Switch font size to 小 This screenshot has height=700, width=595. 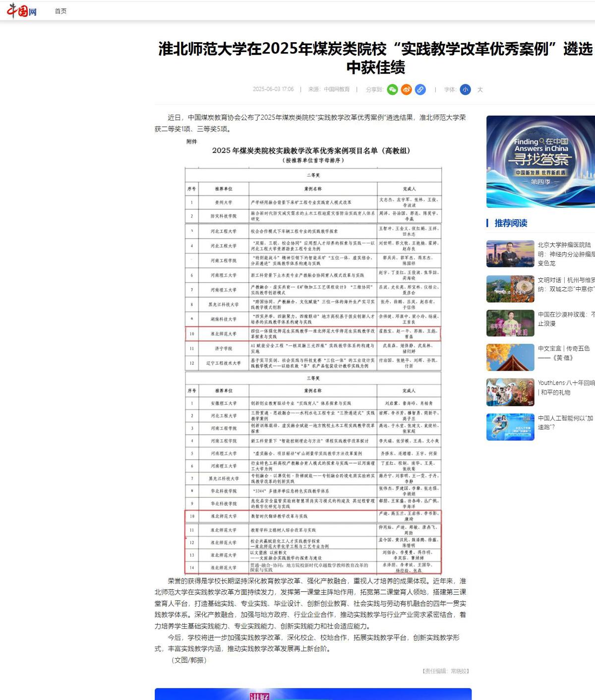tap(465, 89)
